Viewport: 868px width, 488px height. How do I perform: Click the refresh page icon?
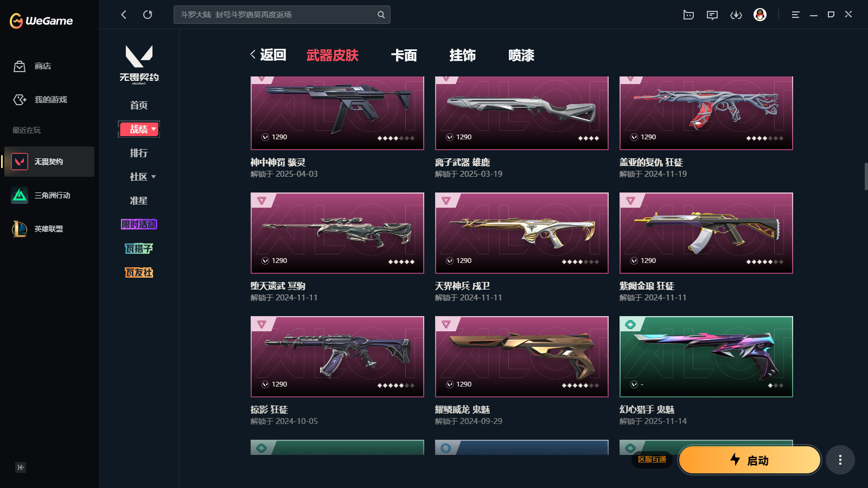[148, 15]
